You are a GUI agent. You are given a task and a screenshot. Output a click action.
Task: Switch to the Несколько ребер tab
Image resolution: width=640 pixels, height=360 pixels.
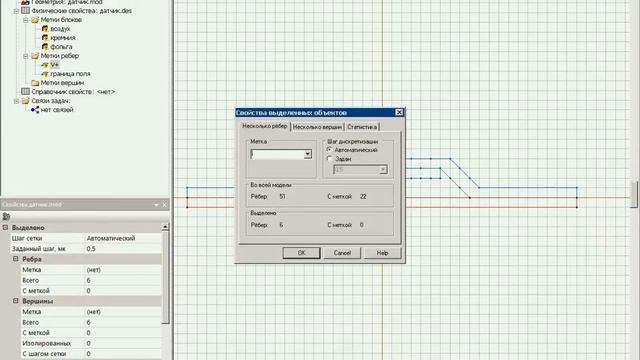click(x=264, y=127)
